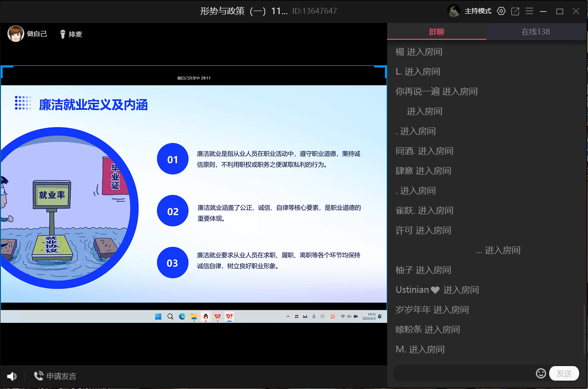The height and width of the screenshot is (389, 588).
Task: Mute the speaker volume icon
Action: coord(12,376)
